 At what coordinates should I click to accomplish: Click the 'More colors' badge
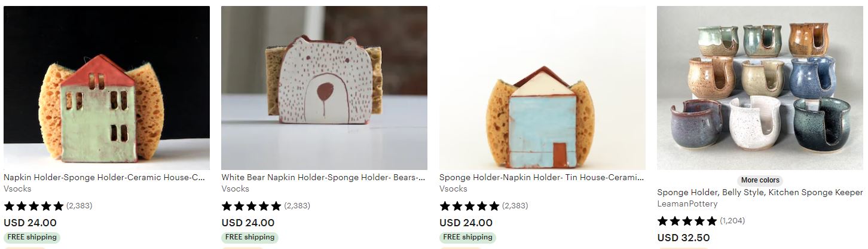(760, 180)
